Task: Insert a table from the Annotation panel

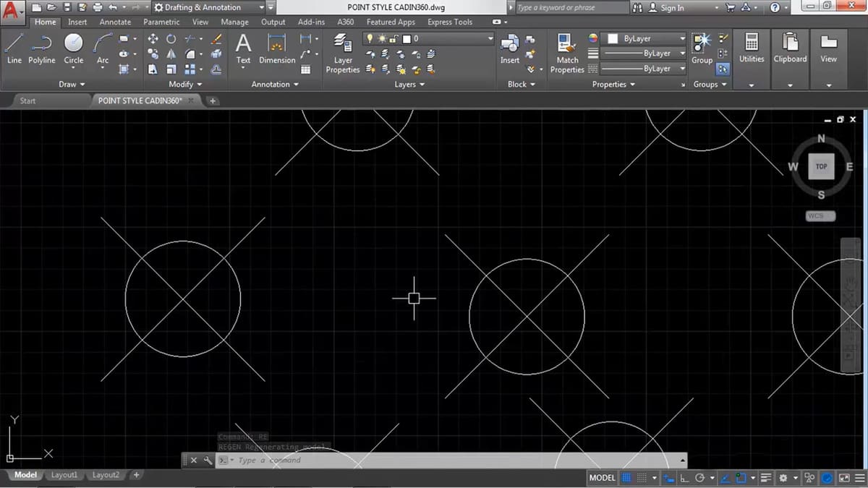Action: (306, 69)
